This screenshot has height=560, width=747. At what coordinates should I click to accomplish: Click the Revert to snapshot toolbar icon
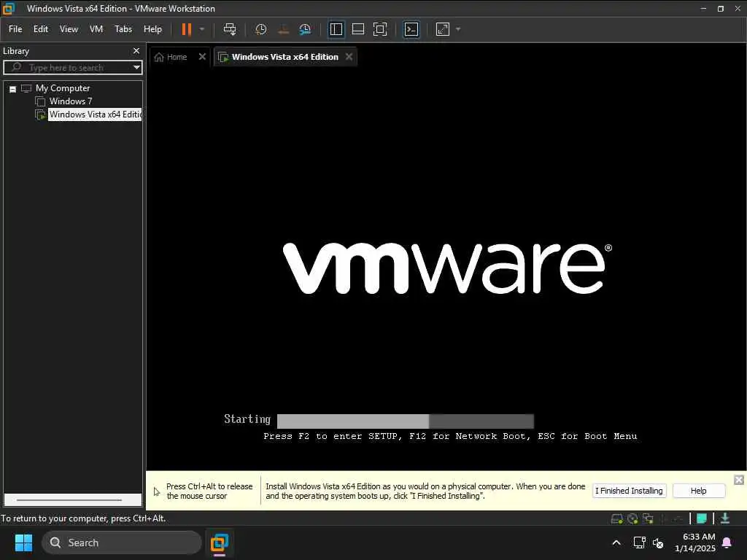283,29
